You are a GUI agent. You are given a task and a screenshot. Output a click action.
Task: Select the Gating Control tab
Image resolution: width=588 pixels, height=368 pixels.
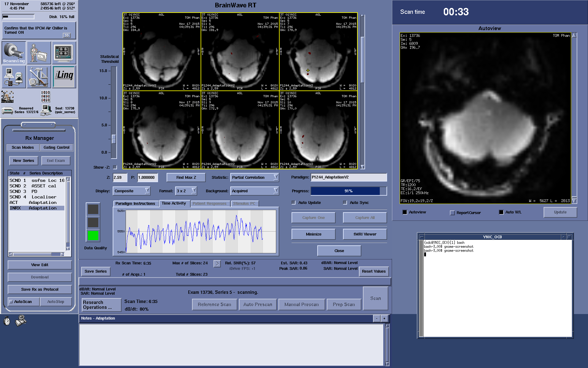(56, 148)
